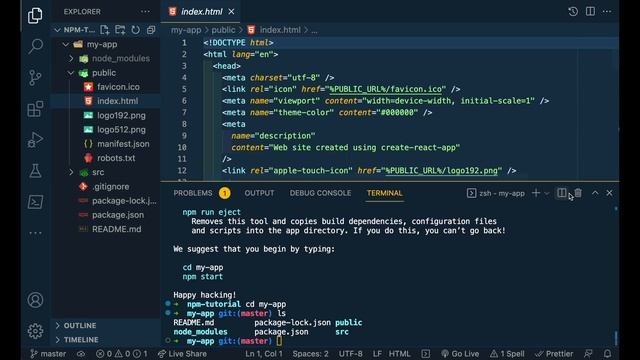Open Explorer views and more actions menu
The image size is (640, 360).
point(145,11)
